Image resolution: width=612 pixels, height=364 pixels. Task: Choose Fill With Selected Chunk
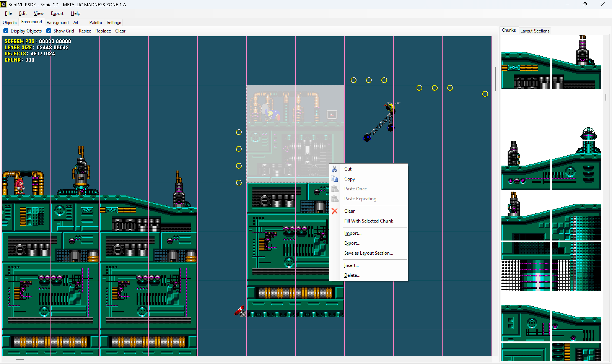point(368,221)
